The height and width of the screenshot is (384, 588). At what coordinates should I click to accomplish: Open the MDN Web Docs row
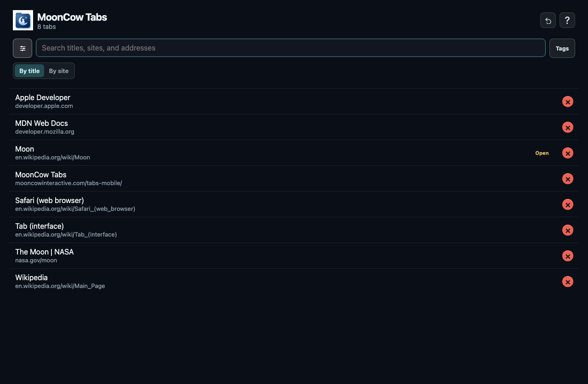point(294,127)
